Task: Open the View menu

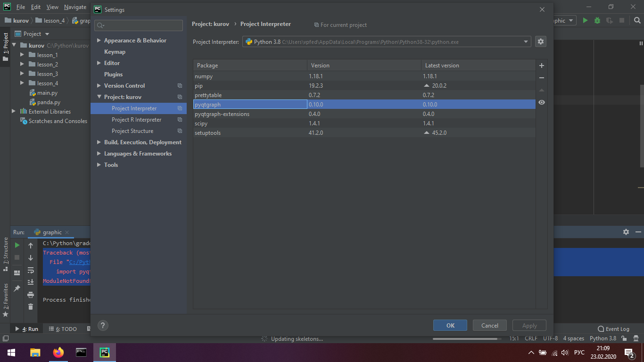Action: click(52, 7)
